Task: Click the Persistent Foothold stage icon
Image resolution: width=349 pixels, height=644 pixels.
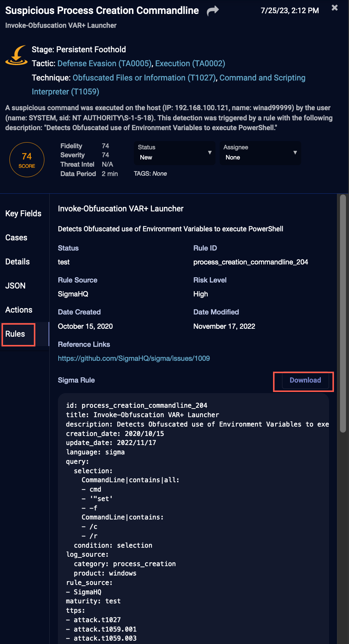Action: (x=17, y=56)
